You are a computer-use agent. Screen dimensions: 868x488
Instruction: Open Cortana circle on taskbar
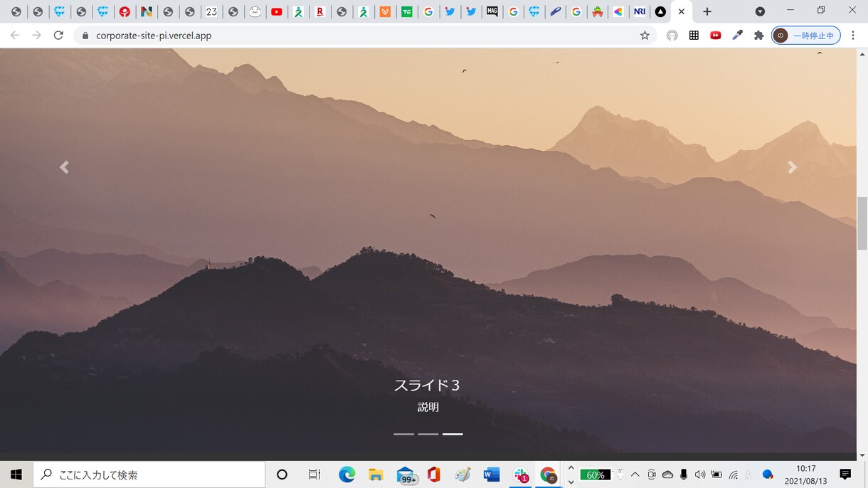(x=282, y=474)
